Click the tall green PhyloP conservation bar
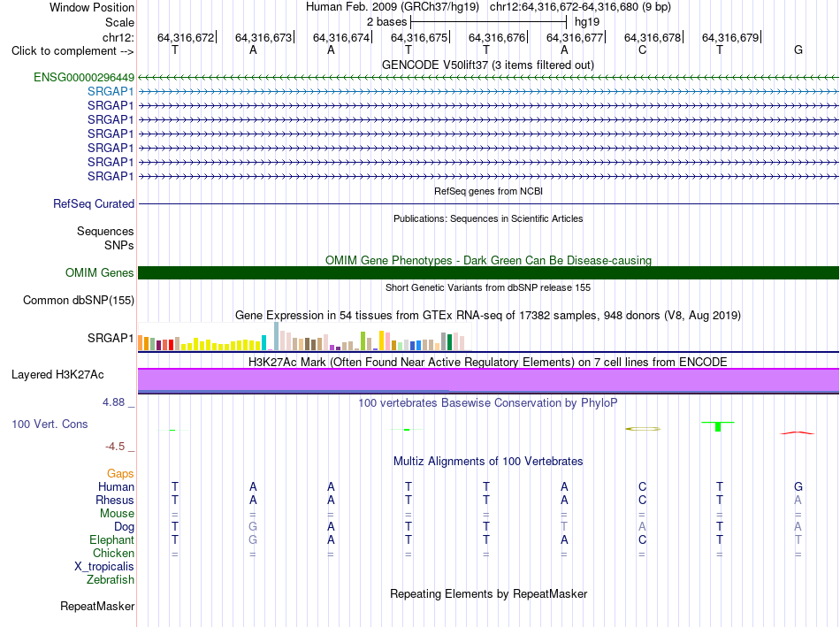Image resolution: width=840 pixels, height=627 pixels. (718, 426)
